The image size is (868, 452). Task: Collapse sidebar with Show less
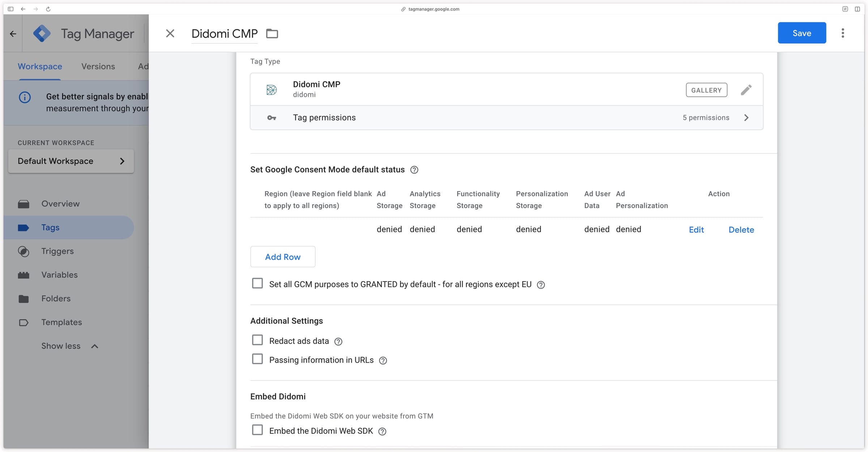pyautogui.click(x=69, y=346)
